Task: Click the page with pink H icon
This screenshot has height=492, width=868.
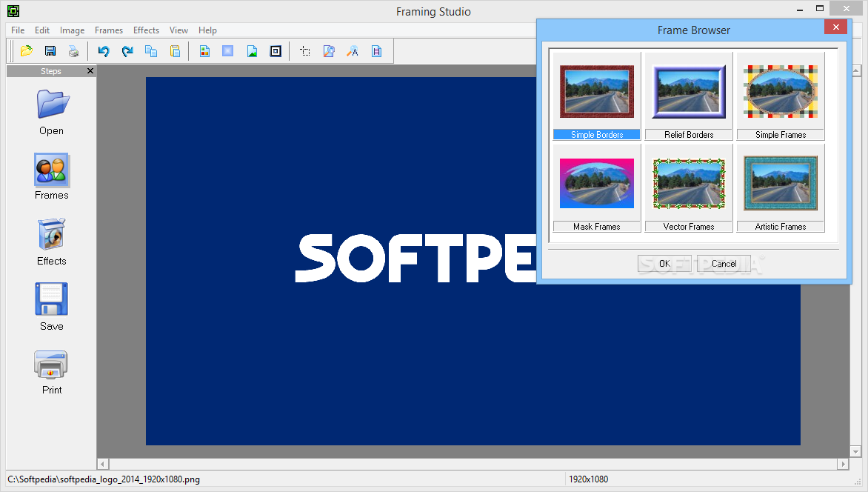Action: (x=376, y=51)
